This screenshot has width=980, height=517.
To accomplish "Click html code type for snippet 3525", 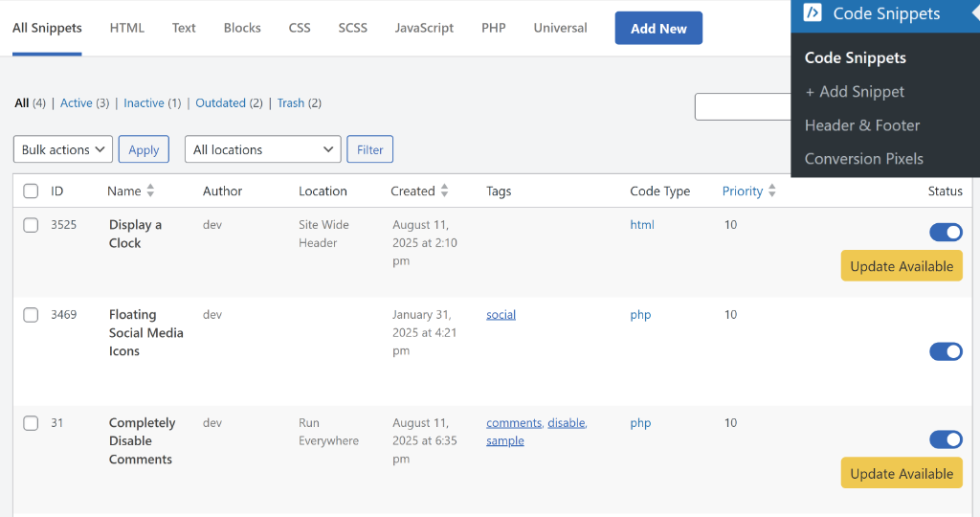I will (642, 224).
